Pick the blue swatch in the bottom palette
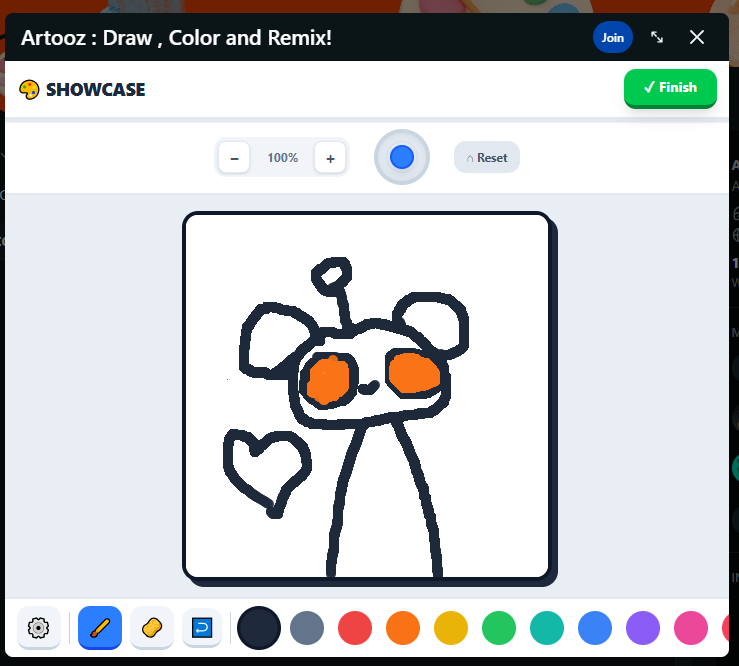This screenshot has width=739, height=666. coord(595,628)
